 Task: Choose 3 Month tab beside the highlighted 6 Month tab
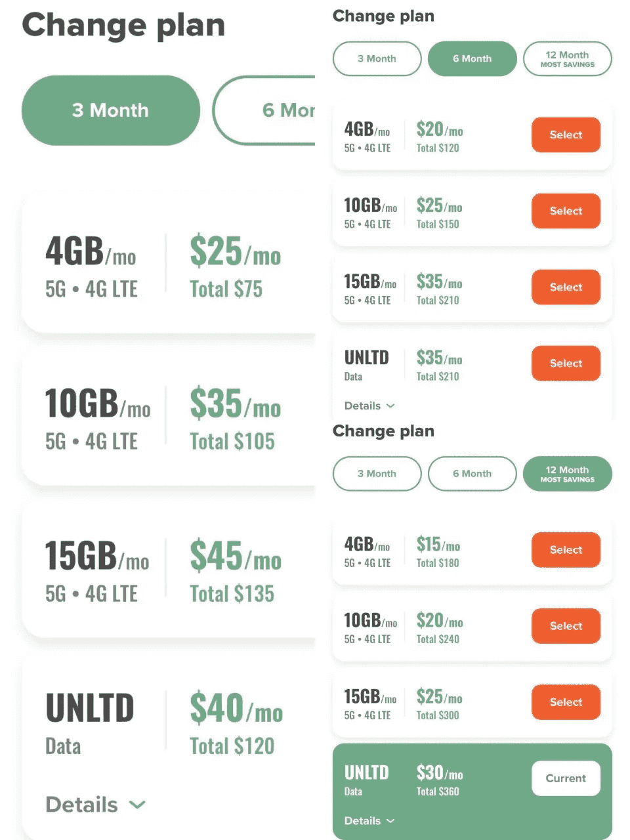pyautogui.click(x=377, y=58)
